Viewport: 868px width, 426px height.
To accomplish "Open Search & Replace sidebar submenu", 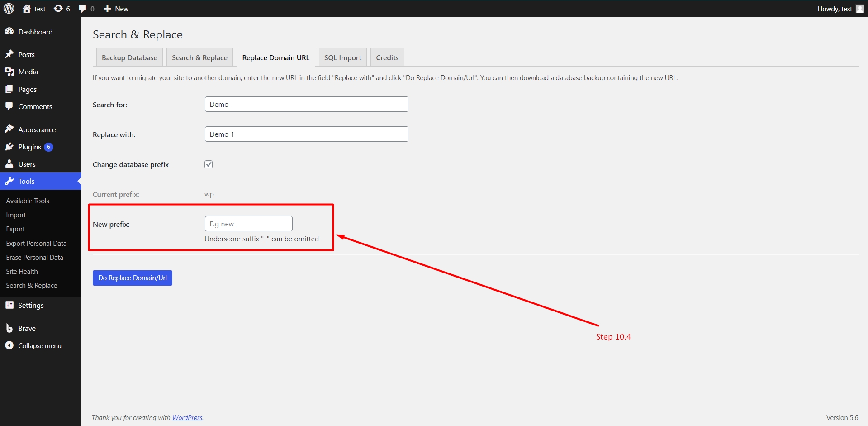I will click(32, 286).
